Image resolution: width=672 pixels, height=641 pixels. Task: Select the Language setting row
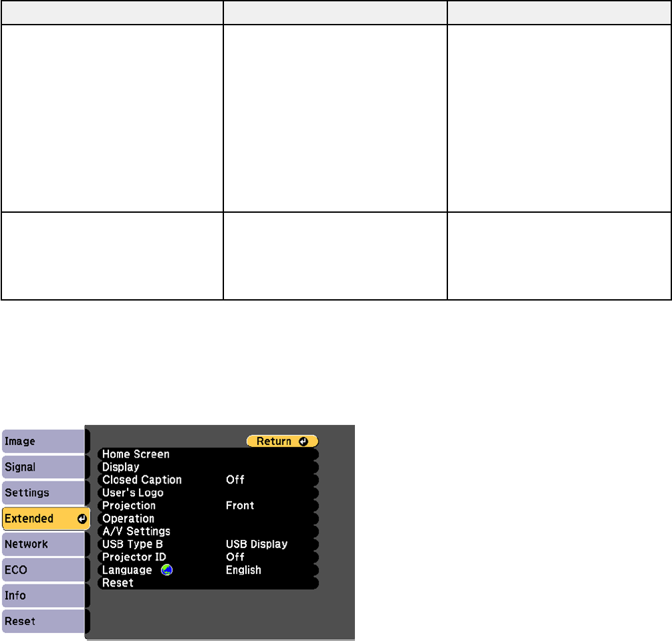[208, 570]
